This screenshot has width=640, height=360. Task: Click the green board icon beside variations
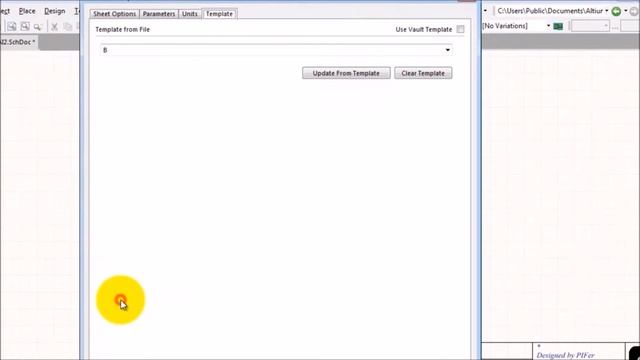pos(558,27)
